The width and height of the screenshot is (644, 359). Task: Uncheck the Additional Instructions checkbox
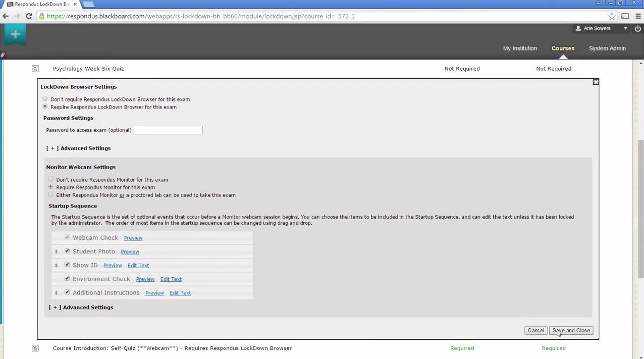coord(67,292)
